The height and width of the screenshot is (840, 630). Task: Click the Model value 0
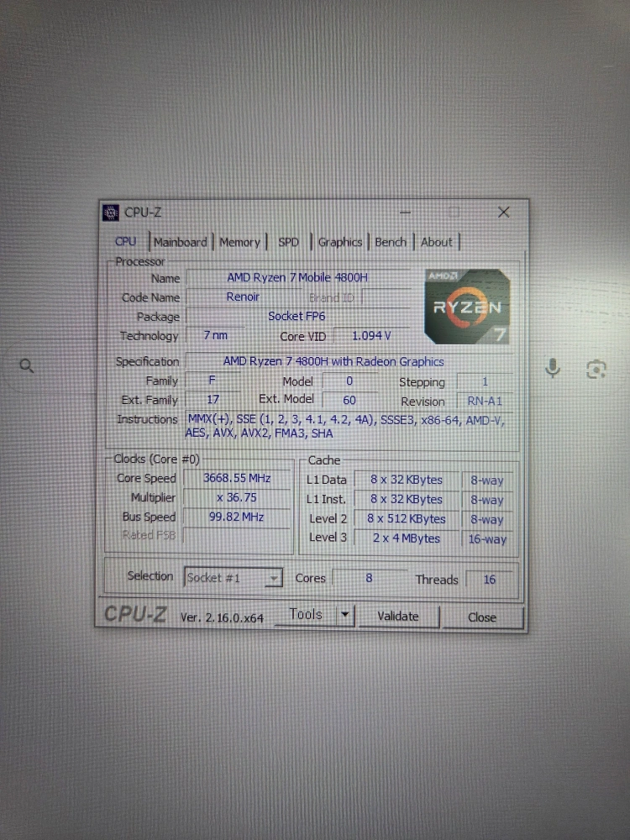(x=349, y=381)
